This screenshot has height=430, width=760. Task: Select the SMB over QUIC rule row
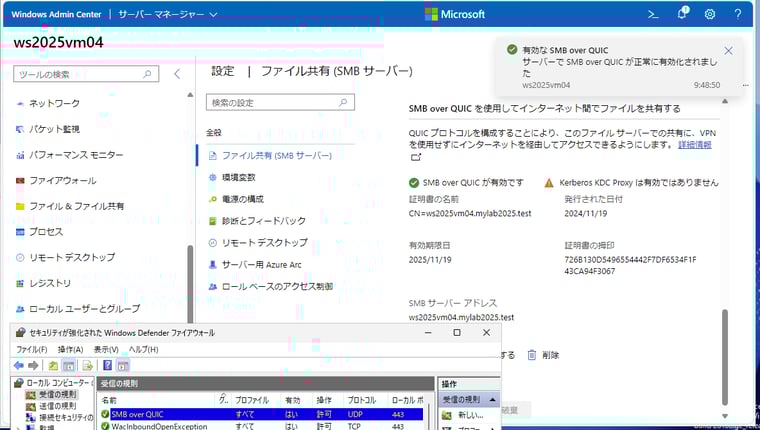pyautogui.click(x=262, y=414)
